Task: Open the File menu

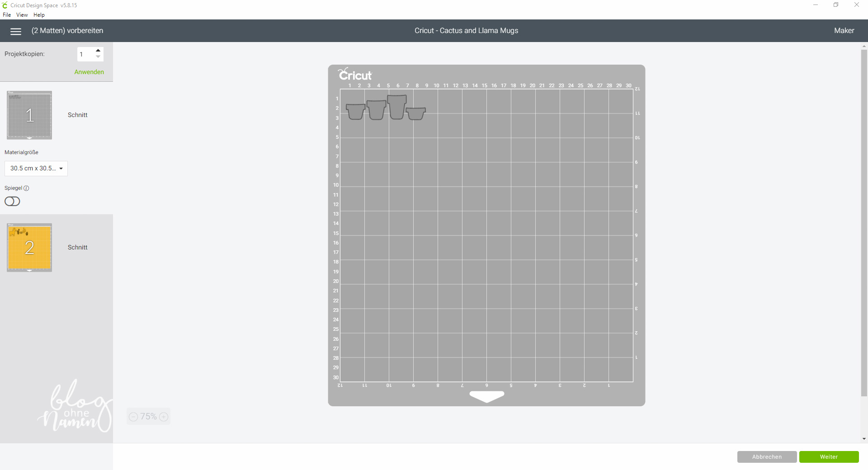Action: pyautogui.click(x=7, y=15)
